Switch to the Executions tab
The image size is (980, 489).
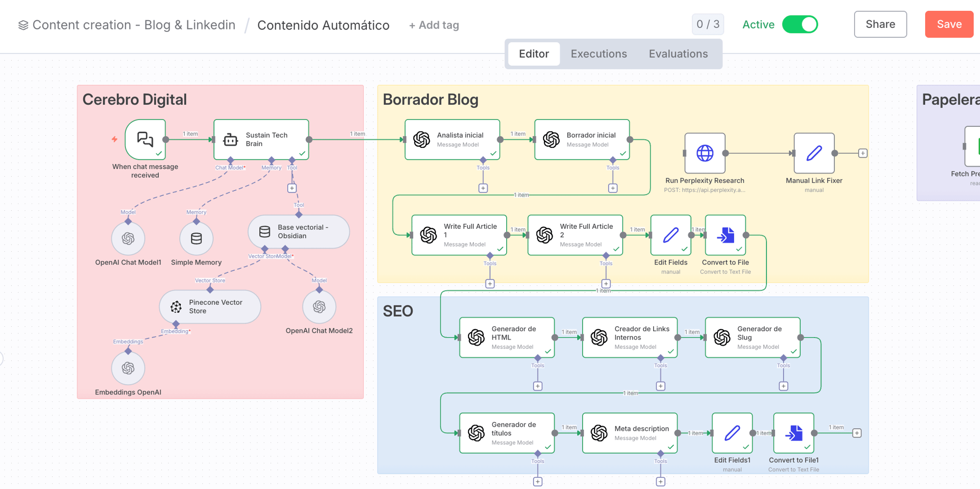(x=598, y=54)
